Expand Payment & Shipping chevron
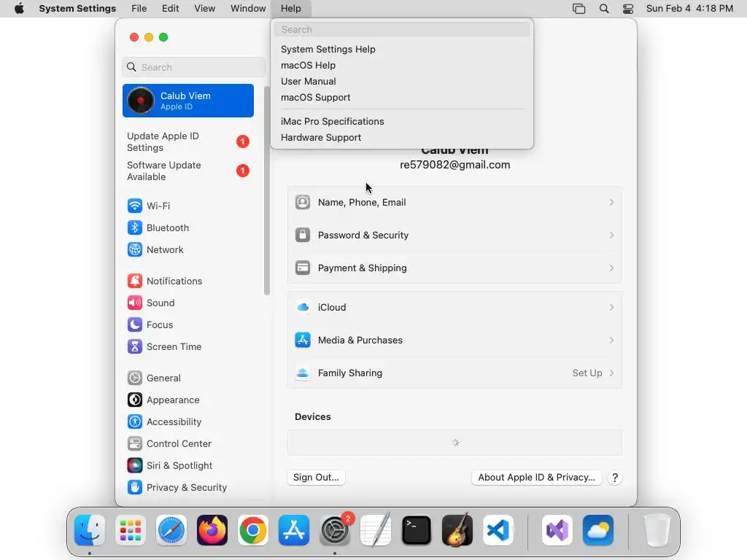The width and height of the screenshot is (747, 560). (x=611, y=268)
